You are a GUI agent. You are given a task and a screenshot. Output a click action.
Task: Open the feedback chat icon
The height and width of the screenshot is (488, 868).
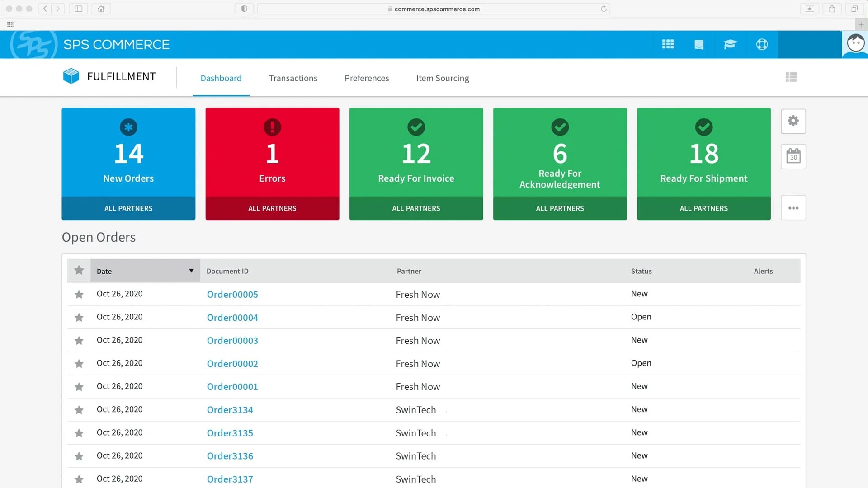point(699,44)
